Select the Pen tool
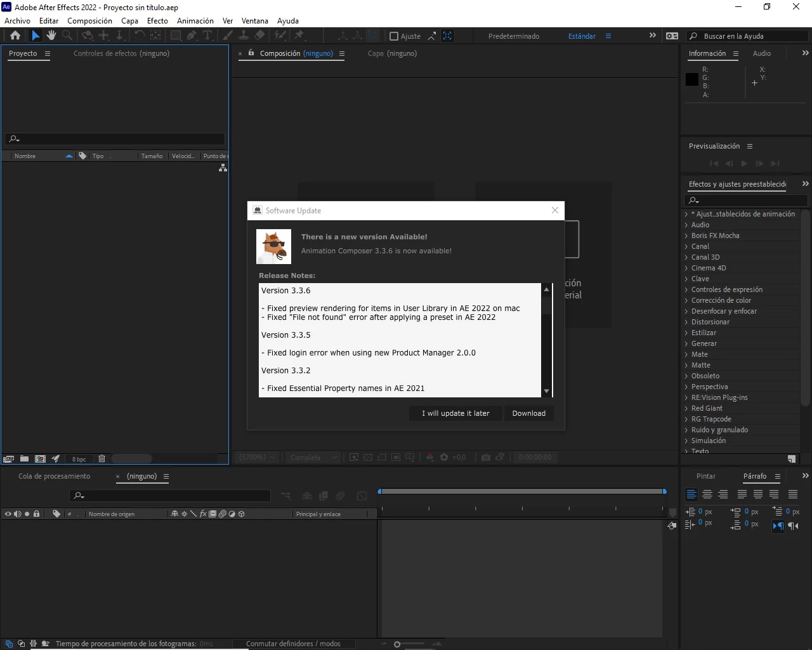Screen dimensions: 812x650 pos(192,36)
